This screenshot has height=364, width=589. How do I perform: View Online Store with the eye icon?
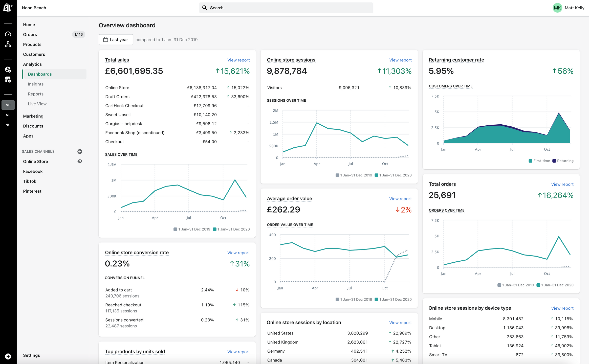tap(80, 161)
